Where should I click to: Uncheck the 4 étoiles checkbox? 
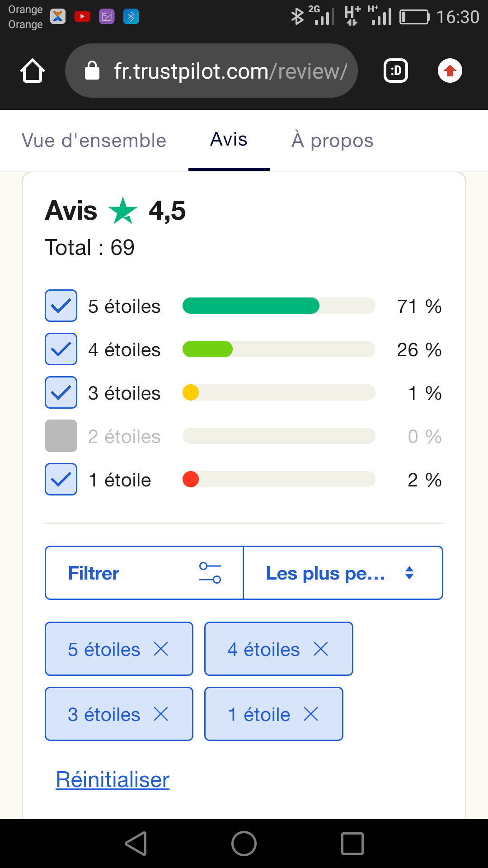coord(61,349)
